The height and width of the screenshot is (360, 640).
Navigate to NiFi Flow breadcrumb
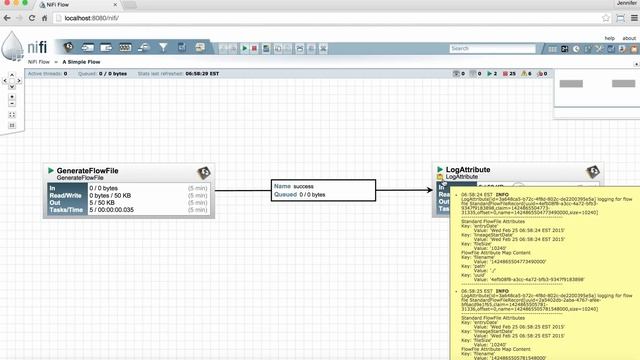38,62
